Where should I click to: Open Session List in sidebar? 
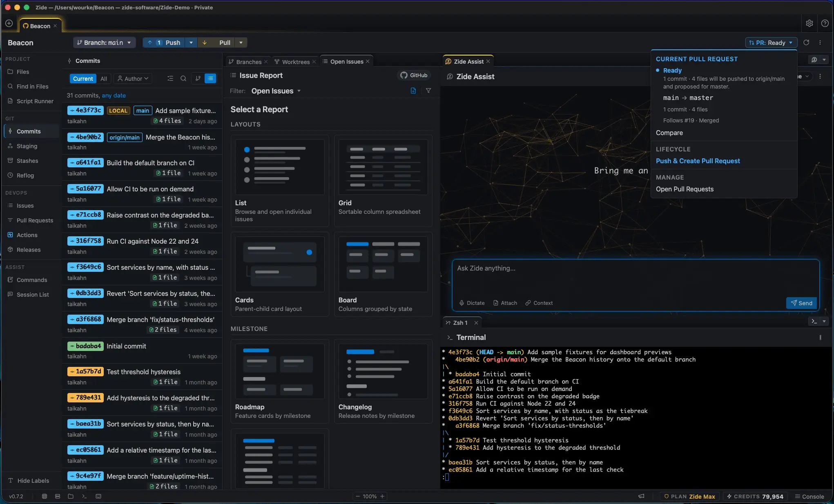[x=32, y=295]
